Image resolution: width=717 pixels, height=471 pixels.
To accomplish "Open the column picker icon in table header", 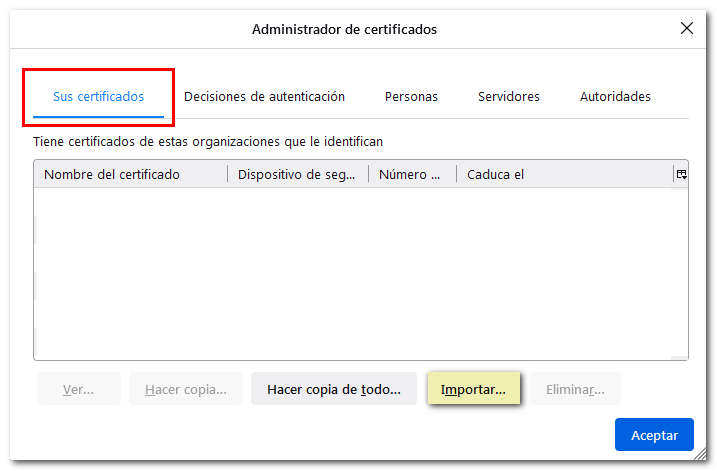I will [x=681, y=174].
